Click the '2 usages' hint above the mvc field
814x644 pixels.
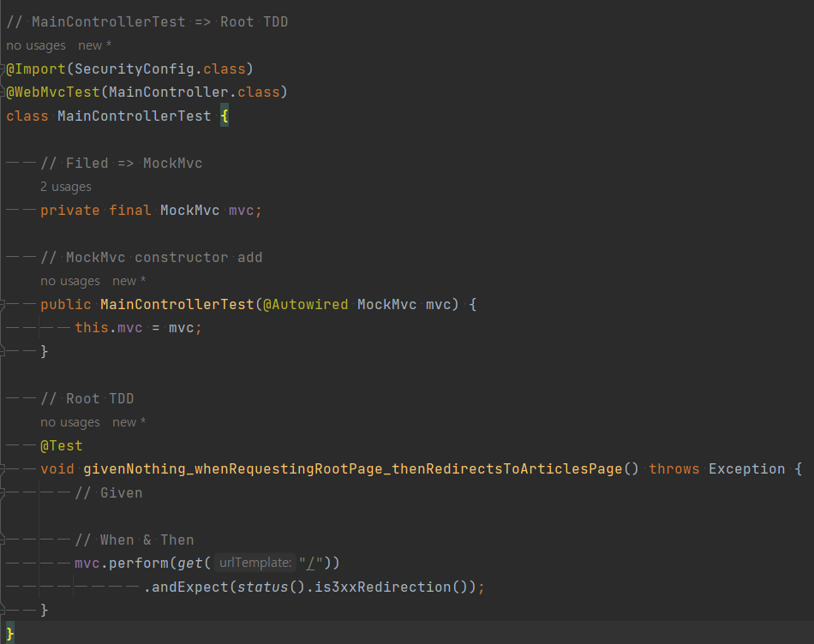(x=66, y=187)
